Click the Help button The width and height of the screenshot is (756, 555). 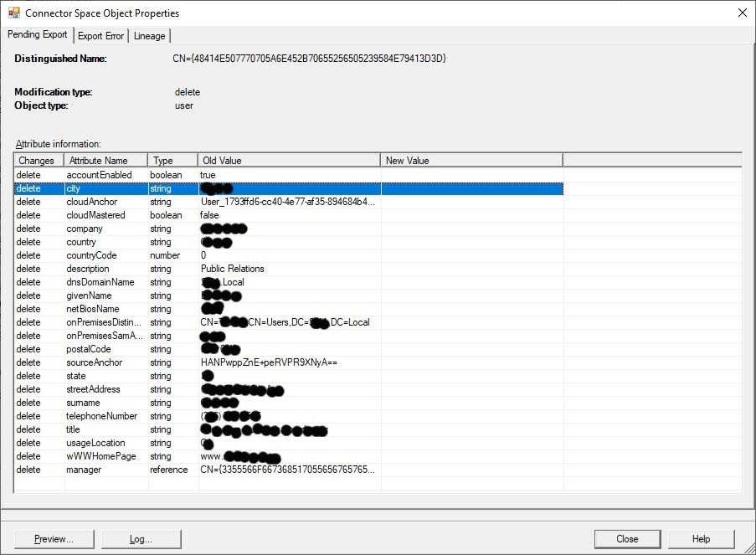pyautogui.click(x=701, y=539)
